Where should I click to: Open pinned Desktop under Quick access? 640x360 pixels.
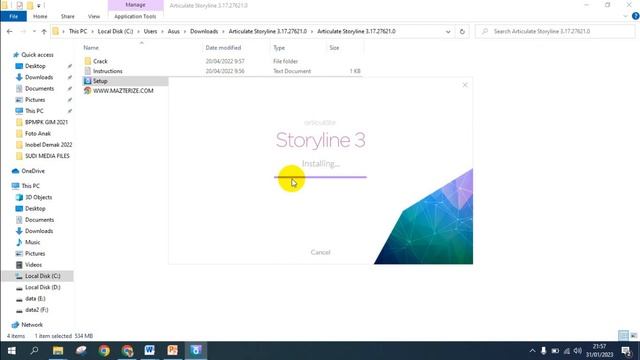[35, 66]
